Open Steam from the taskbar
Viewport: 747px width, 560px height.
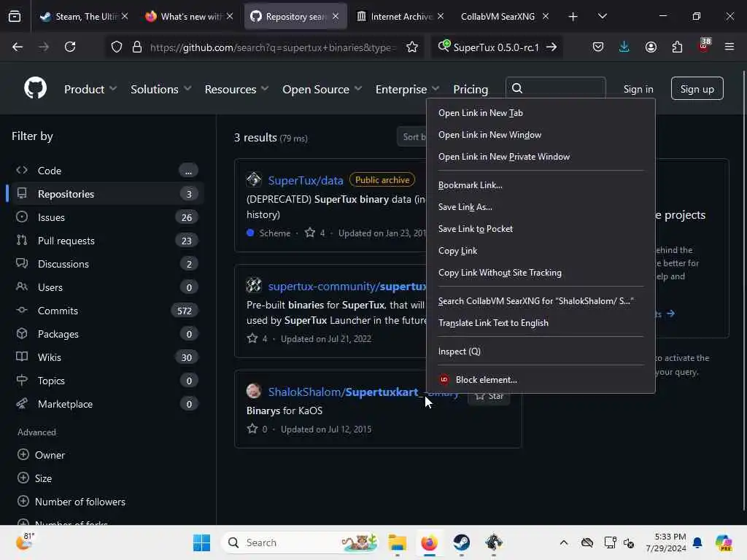click(x=461, y=542)
